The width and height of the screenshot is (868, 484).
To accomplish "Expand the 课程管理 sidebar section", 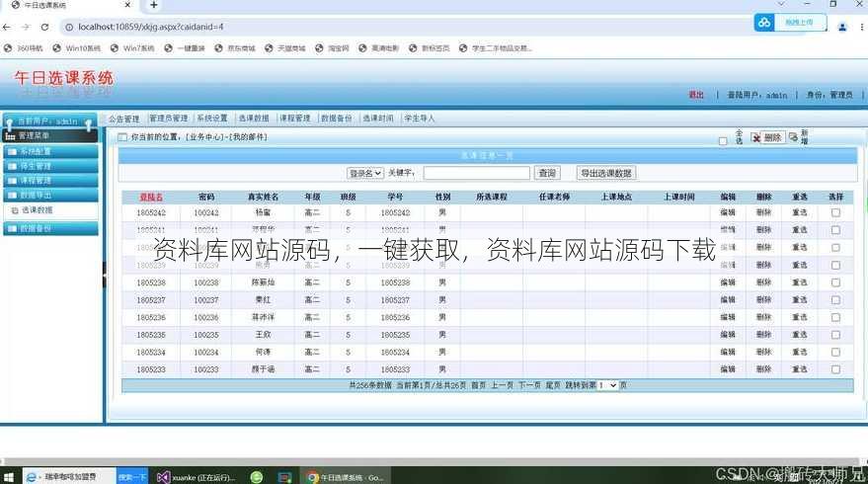I will coord(50,181).
